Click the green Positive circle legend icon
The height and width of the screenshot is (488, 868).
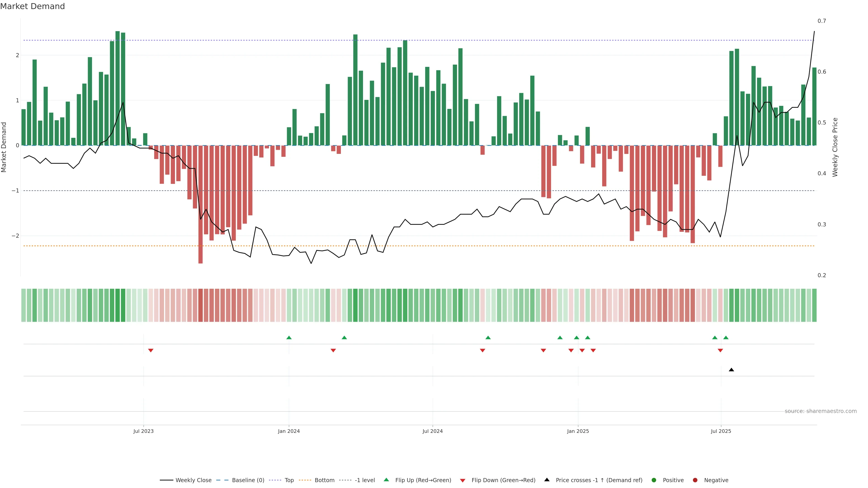[x=654, y=480]
